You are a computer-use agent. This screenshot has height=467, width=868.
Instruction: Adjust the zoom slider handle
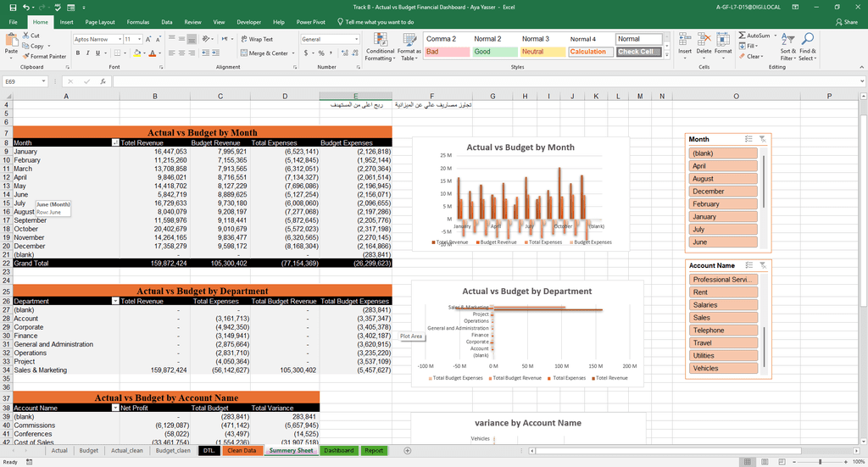pyautogui.click(x=820, y=461)
